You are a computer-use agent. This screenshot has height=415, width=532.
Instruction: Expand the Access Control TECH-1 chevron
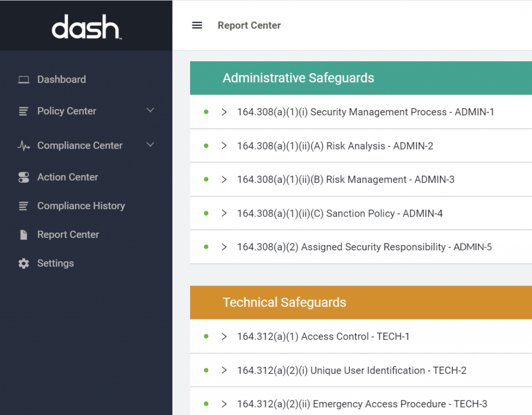point(224,337)
